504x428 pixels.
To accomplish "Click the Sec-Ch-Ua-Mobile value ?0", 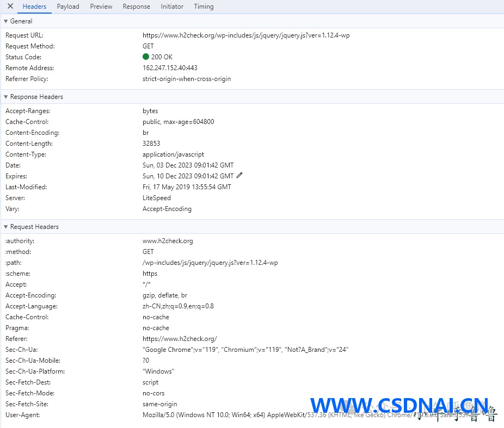I will 146,361.
